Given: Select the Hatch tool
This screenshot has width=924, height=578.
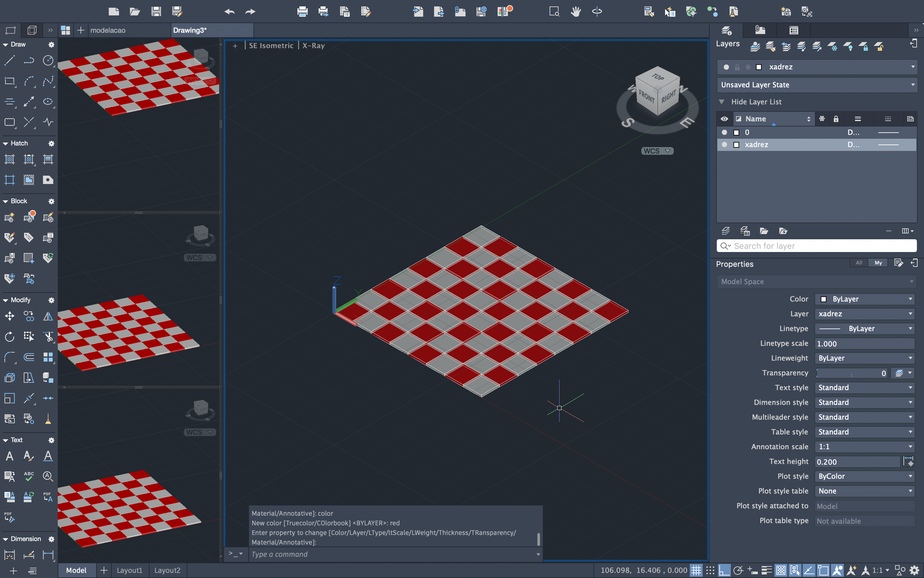Looking at the screenshot, I should 10,159.
